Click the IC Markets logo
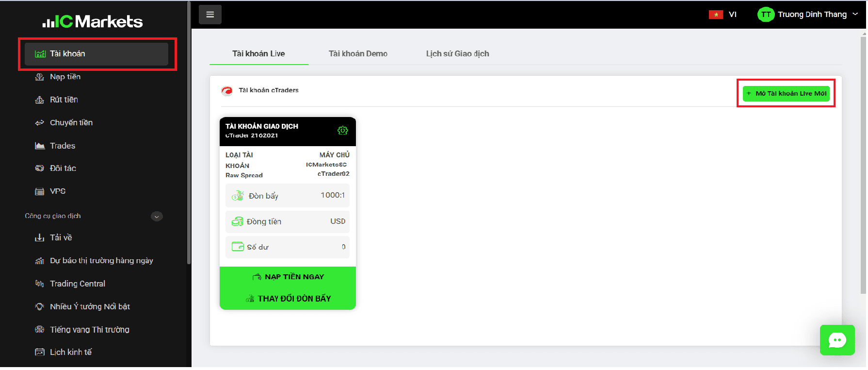 93,21
